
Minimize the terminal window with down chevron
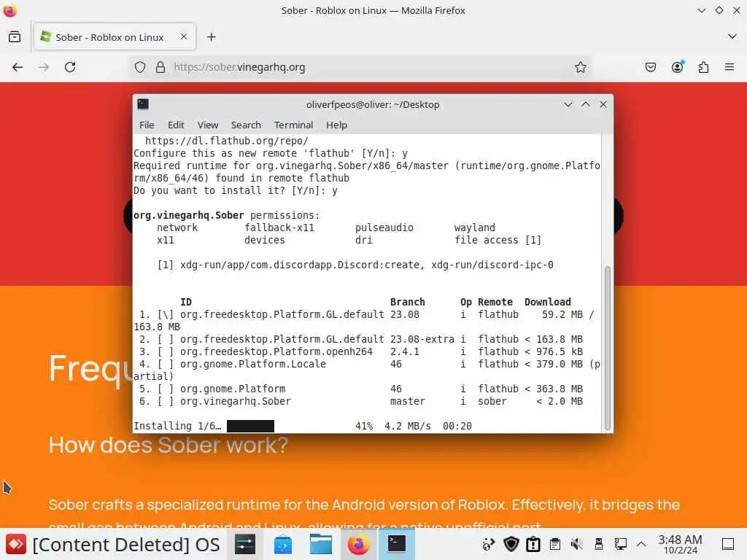pos(568,104)
